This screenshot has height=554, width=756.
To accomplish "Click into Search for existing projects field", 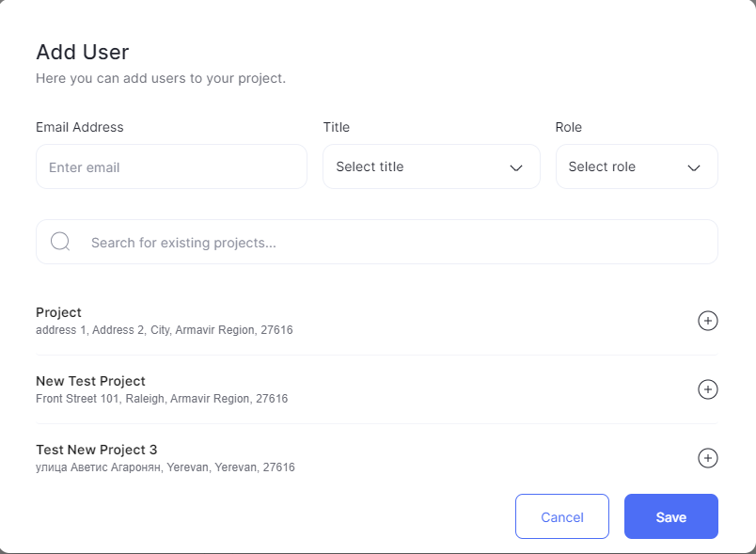I will click(377, 242).
